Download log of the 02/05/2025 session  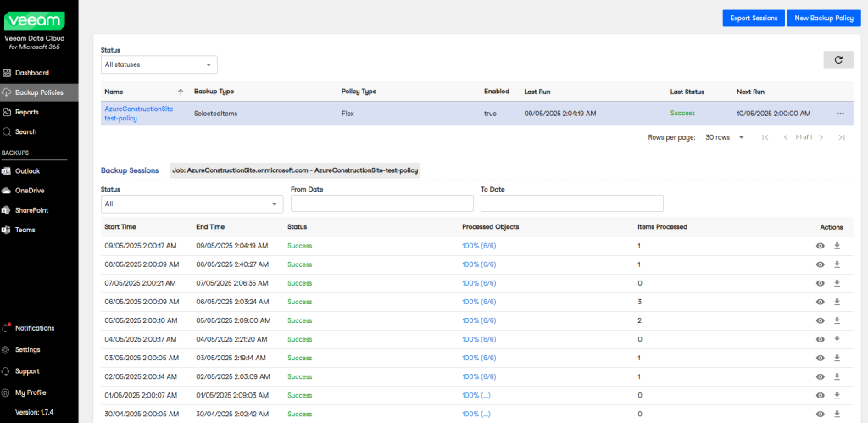[837, 376]
